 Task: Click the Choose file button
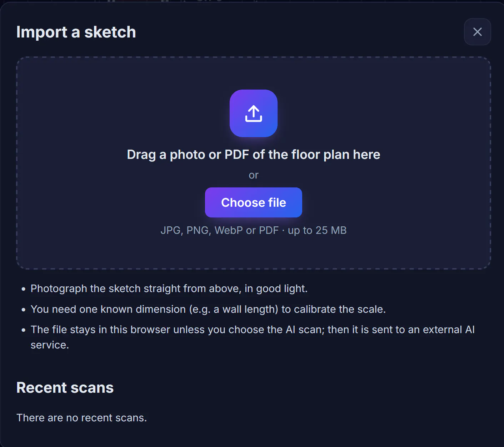click(254, 202)
